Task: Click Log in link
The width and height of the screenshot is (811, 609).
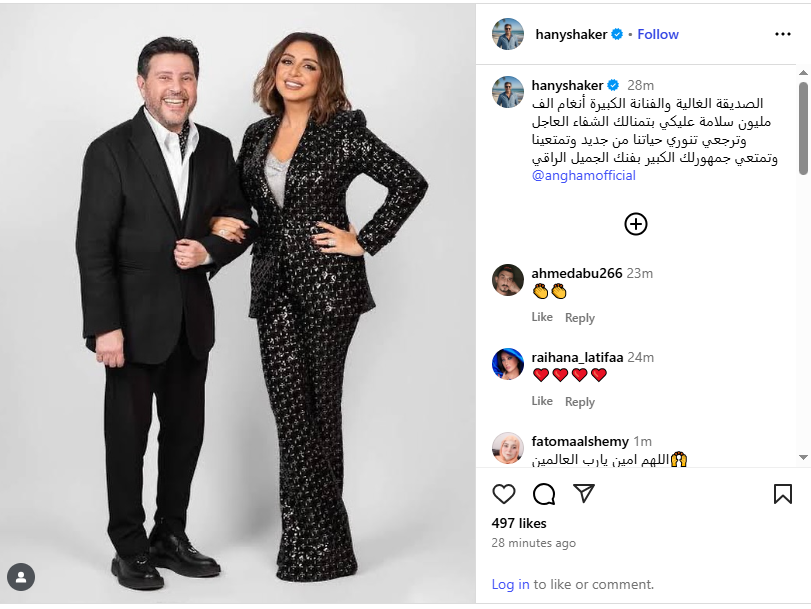Action: click(510, 584)
